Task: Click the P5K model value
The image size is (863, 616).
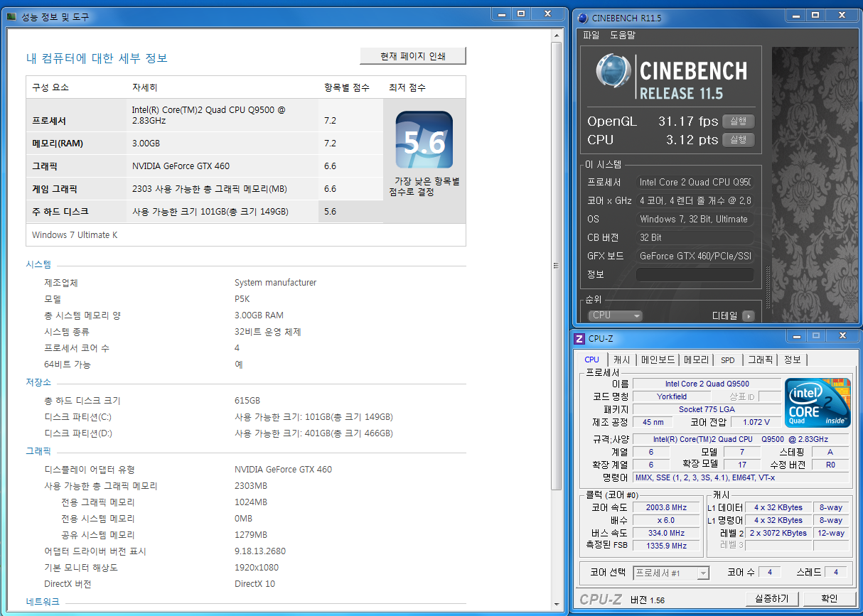Action: point(242,299)
